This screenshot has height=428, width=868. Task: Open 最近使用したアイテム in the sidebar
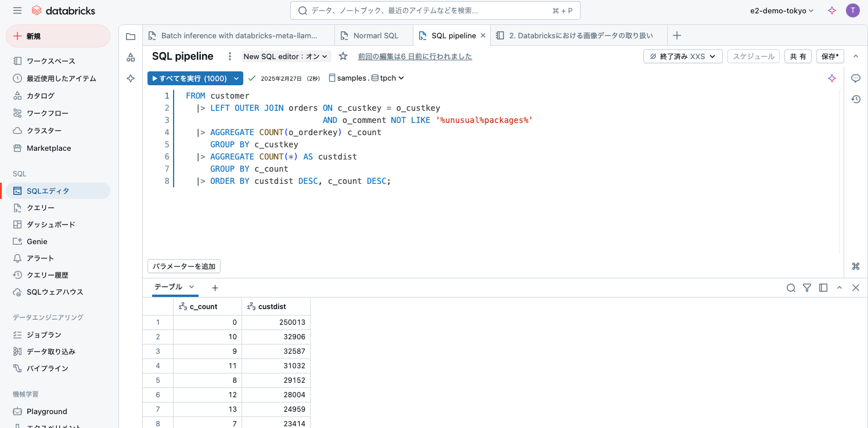[x=58, y=78]
